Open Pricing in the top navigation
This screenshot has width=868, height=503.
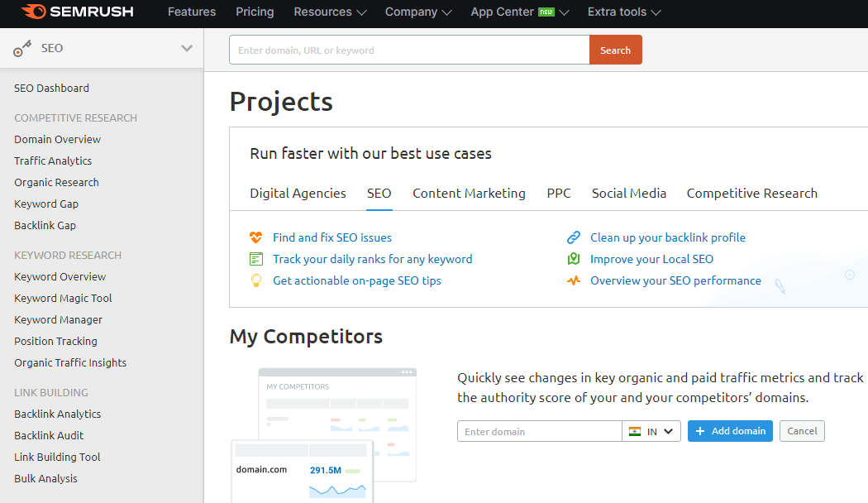255,12
